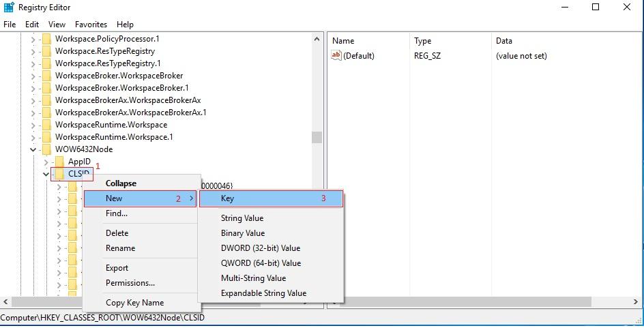This screenshot has height=328, width=644.
Task: Open the File menu
Action: pos(10,25)
